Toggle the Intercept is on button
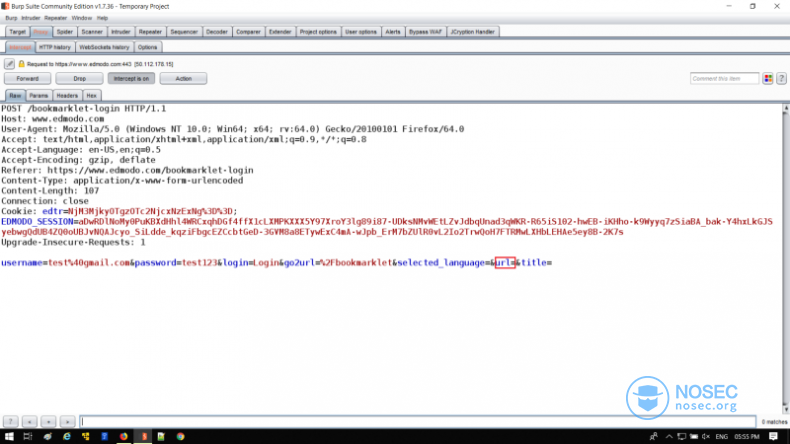Viewport: 790px width, 444px height. click(131, 79)
